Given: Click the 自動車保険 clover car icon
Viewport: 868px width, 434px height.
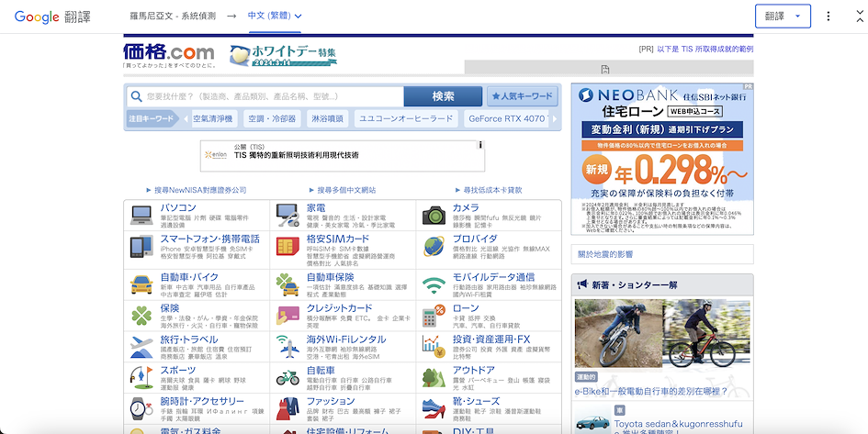Looking at the screenshot, I should click(287, 284).
